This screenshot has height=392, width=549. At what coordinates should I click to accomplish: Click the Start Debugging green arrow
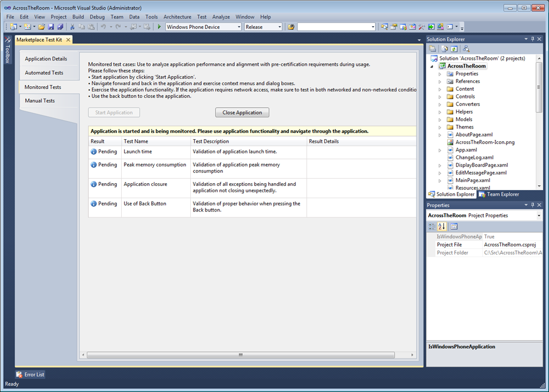point(159,27)
